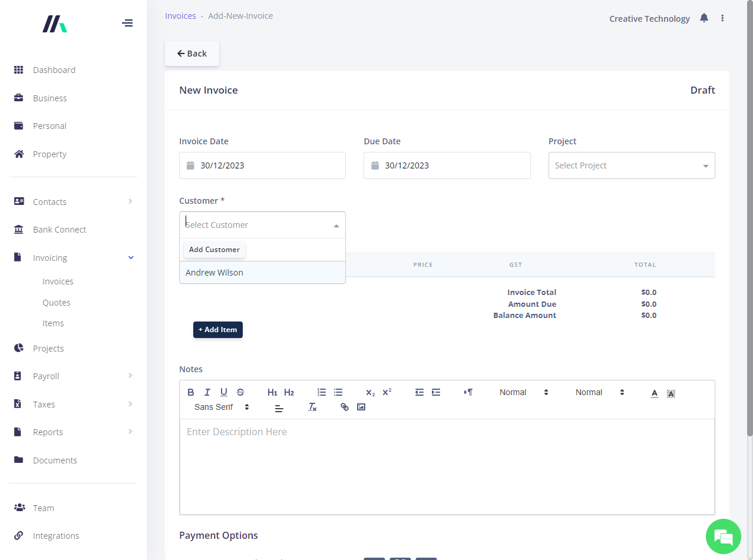Expand the Reports sidebar menu
Image resolution: width=753 pixels, height=560 pixels.
point(73,432)
